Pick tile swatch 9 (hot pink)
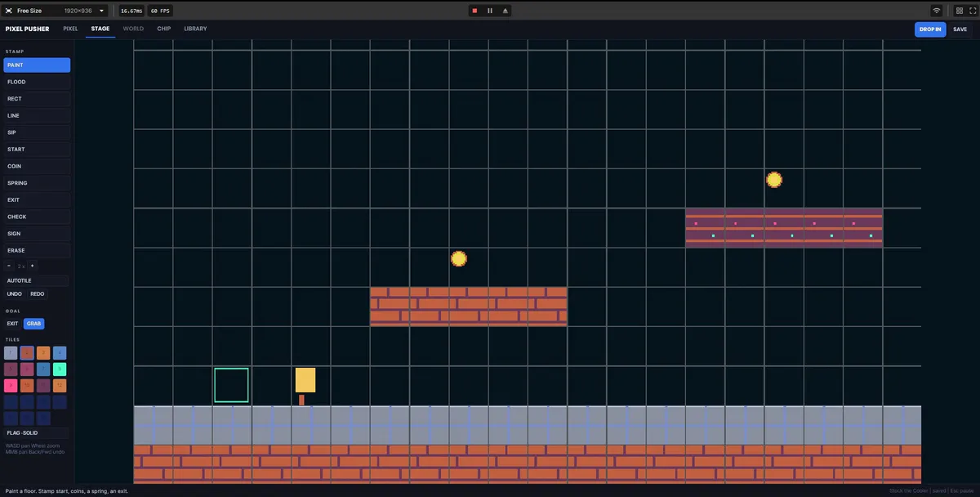980x497 pixels. [11, 386]
